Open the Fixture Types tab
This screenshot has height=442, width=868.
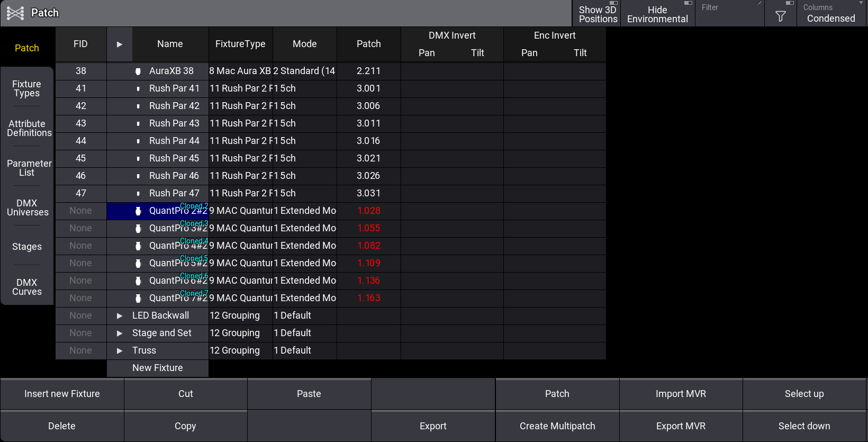click(27, 88)
